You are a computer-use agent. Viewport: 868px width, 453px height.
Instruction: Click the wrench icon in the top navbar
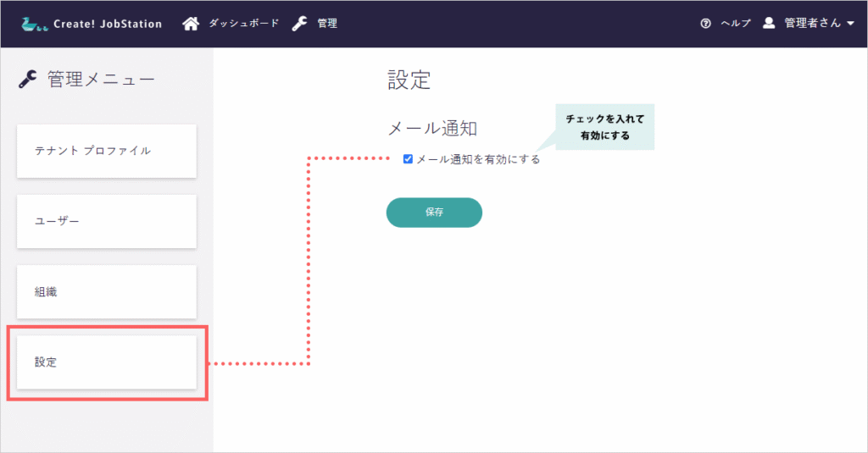[299, 23]
